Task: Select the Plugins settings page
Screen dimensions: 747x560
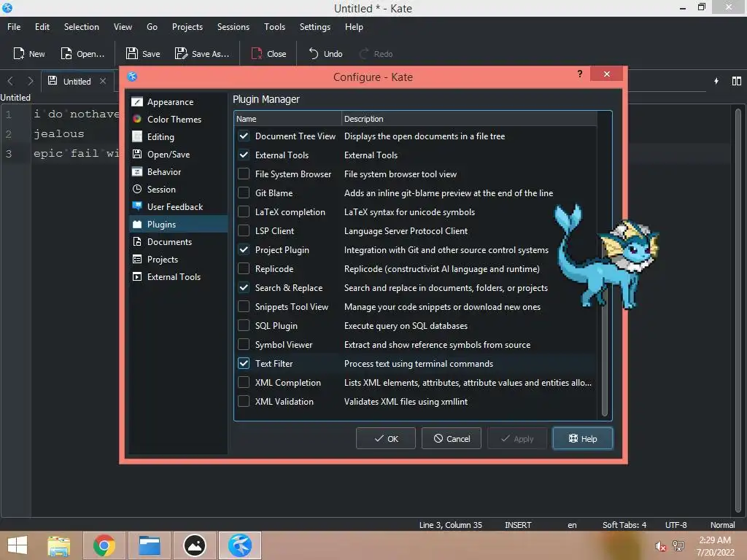Action: tap(178, 225)
